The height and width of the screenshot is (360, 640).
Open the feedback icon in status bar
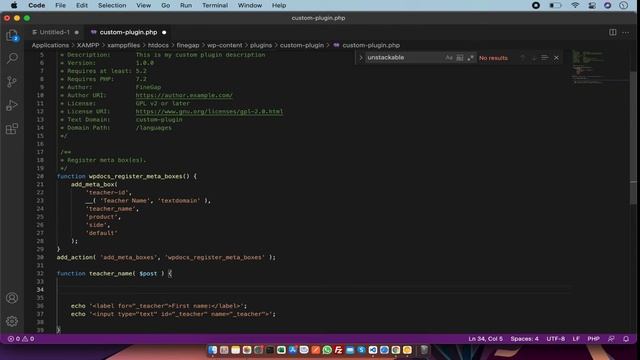[611, 339]
